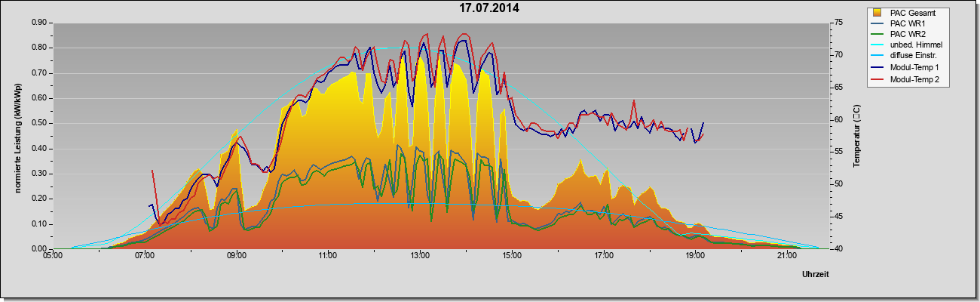Viewport: 980px width, 302px height.
Task: Click the 75 temperature axis value
Action: pos(839,23)
